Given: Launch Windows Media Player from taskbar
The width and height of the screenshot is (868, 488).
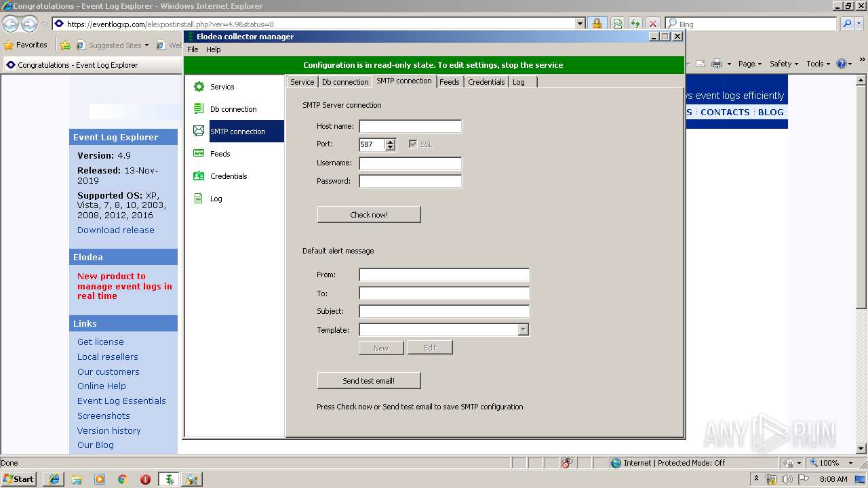Looking at the screenshot, I should pyautogui.click(x=100, y=479).
